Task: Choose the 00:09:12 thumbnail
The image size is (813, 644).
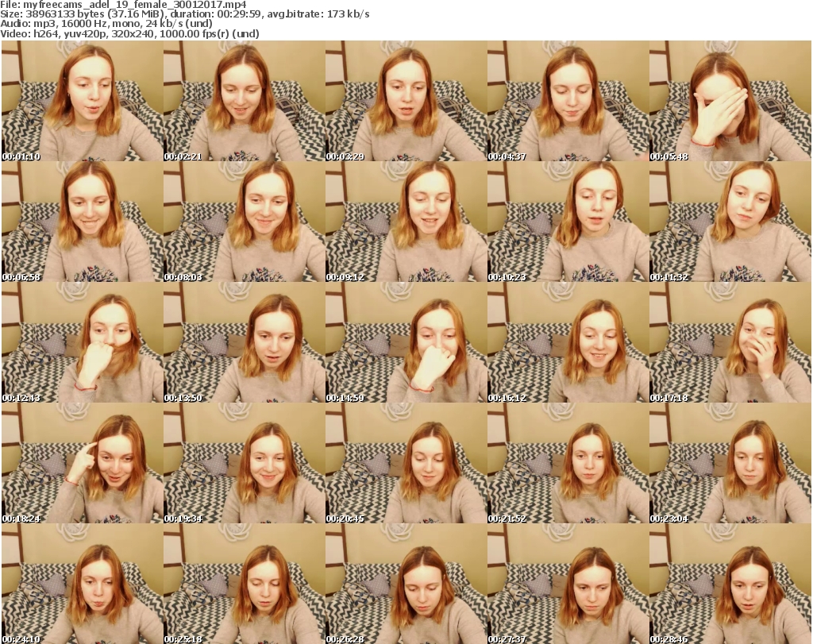Action: point(406,222)
